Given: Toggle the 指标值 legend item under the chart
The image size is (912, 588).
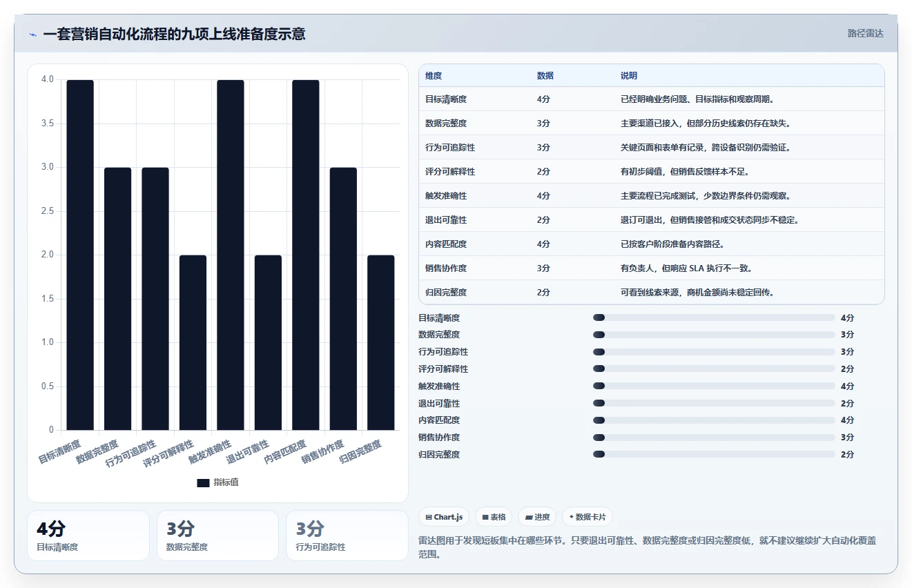Looking at the screenshot, I should [218, 482].
